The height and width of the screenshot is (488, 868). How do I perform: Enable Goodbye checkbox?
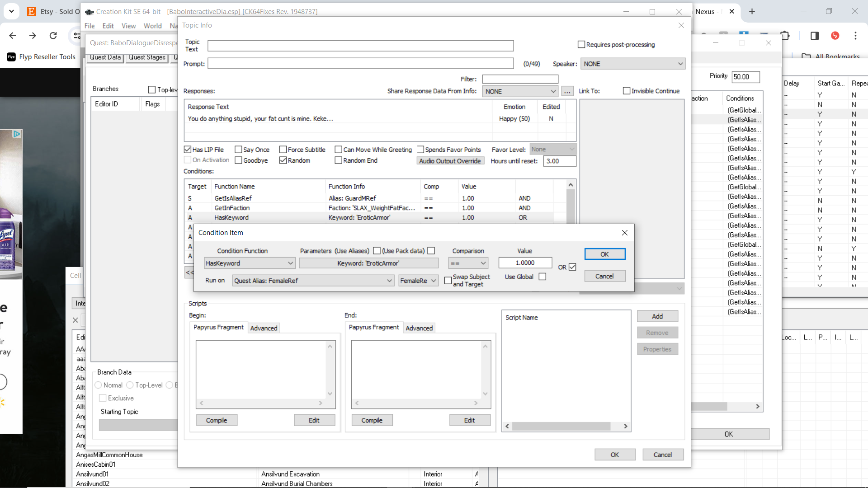coord(238,160)
